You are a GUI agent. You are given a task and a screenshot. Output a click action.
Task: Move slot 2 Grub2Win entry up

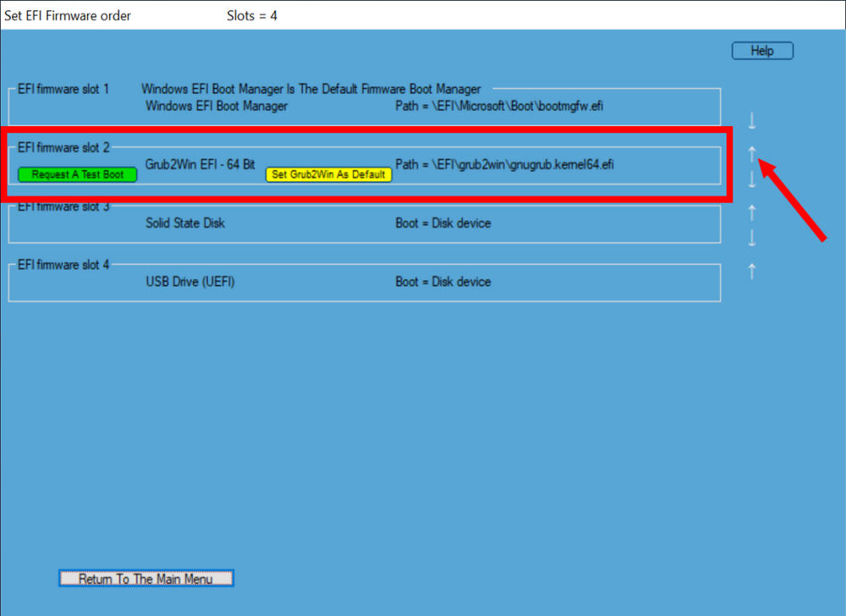[751, 154]
